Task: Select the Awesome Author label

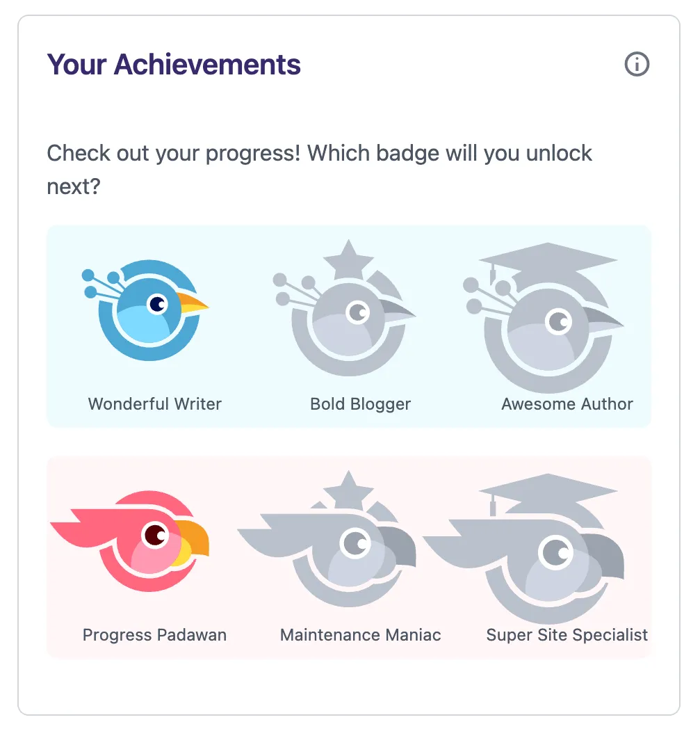Action: (567, 404)
